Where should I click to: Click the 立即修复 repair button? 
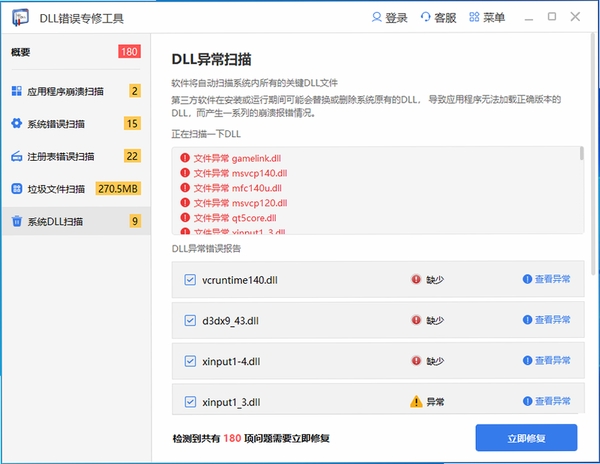pos(526,438)
